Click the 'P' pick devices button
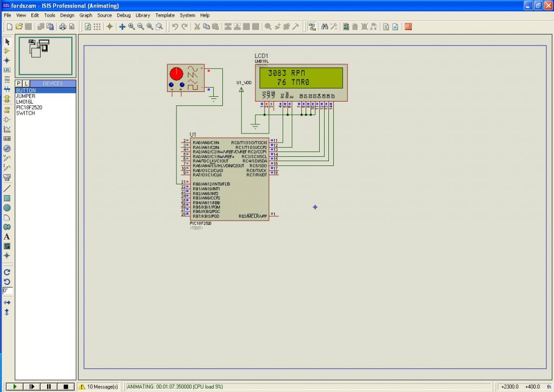Viewport: 554px width, 392px height. click(18, 83)
